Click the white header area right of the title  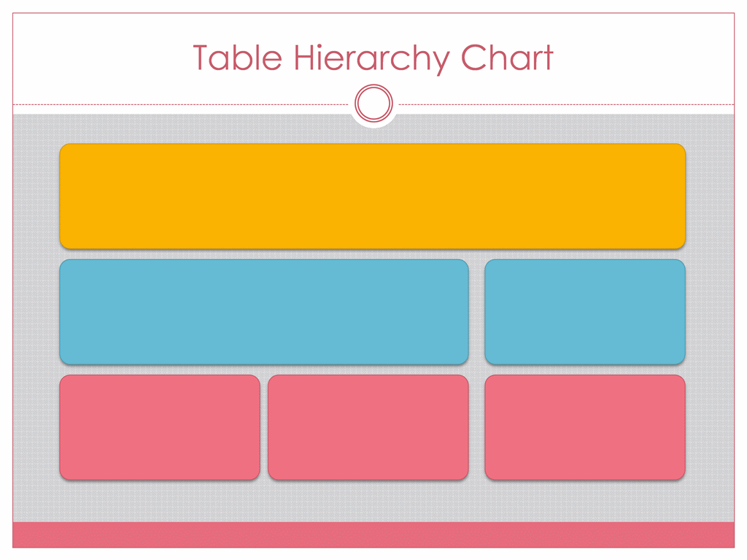pyautogui.click(x=644, y=58)
